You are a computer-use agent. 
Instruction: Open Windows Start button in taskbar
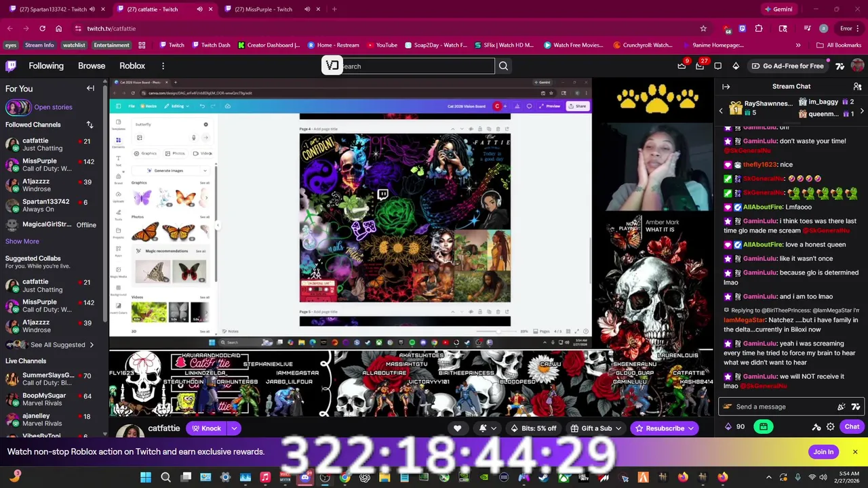point(146,478)
